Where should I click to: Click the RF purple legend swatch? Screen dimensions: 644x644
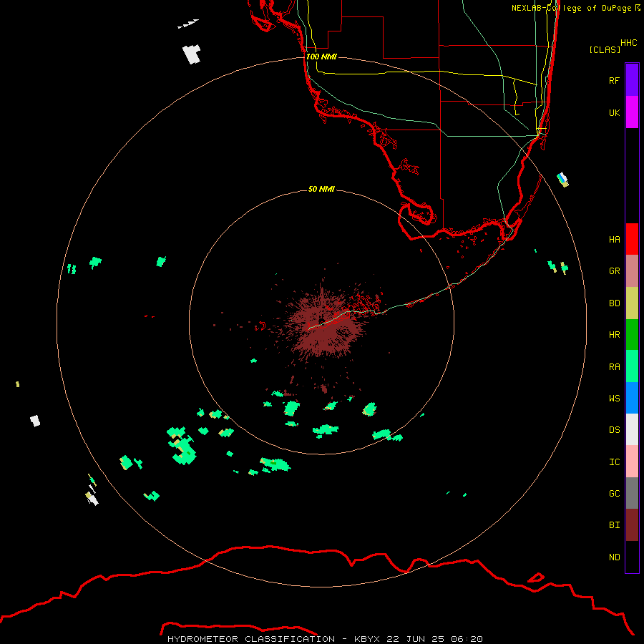click(x=632, y=79)
